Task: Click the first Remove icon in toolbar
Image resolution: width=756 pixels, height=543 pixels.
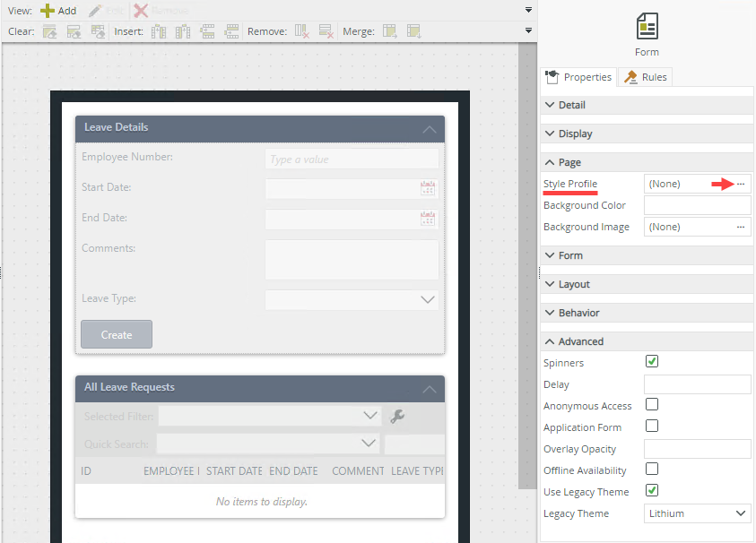Action: tap(302, 31)
